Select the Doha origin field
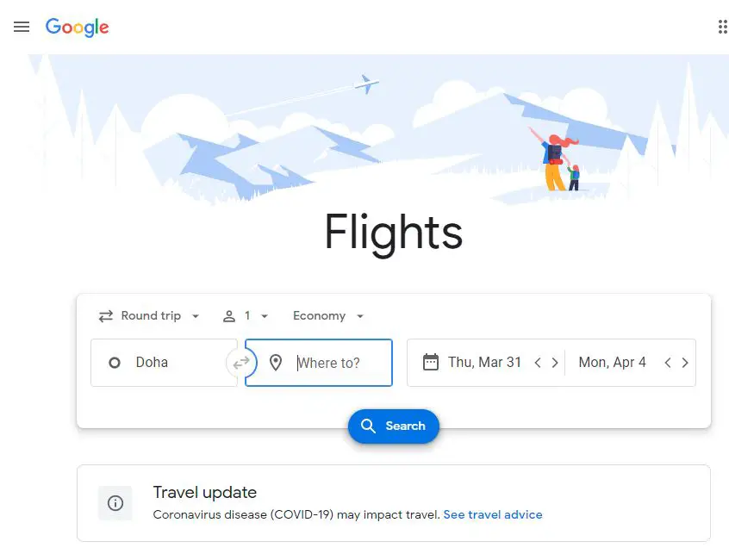Screen dimensions: 729x560 point(164,363)
